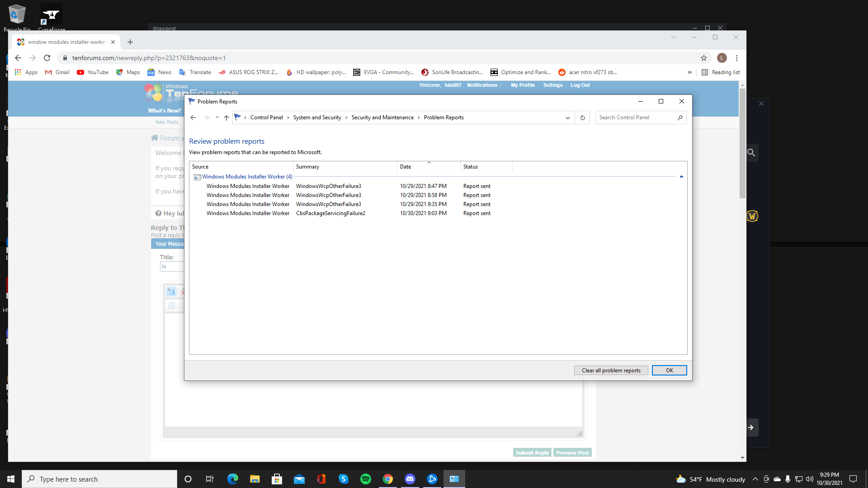Screen dimensions: 868x488
Task: Open recent locations dropdown arrow
Action: (217, 117)
